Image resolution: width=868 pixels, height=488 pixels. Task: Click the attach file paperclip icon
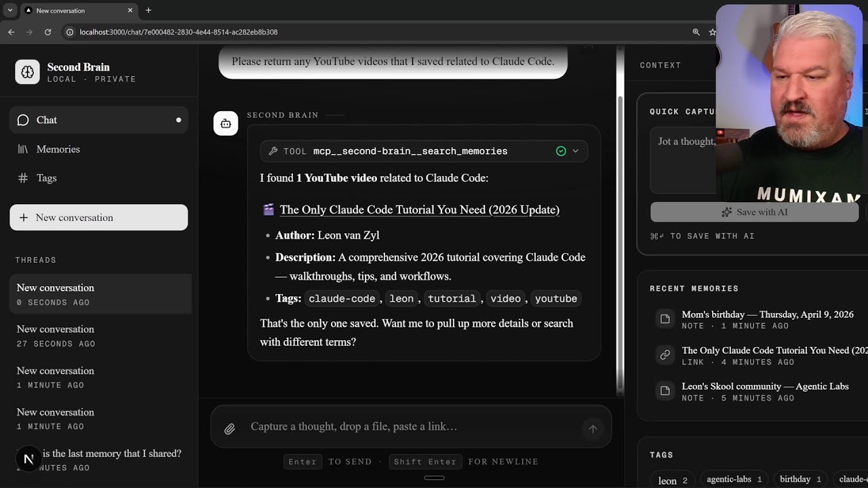[230, 428]
